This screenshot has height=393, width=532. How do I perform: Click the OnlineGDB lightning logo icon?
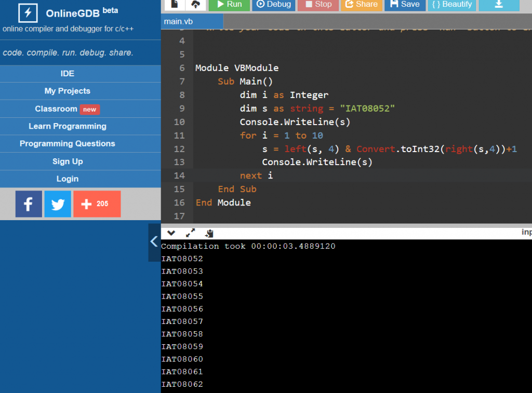click(x=28, y=13)
